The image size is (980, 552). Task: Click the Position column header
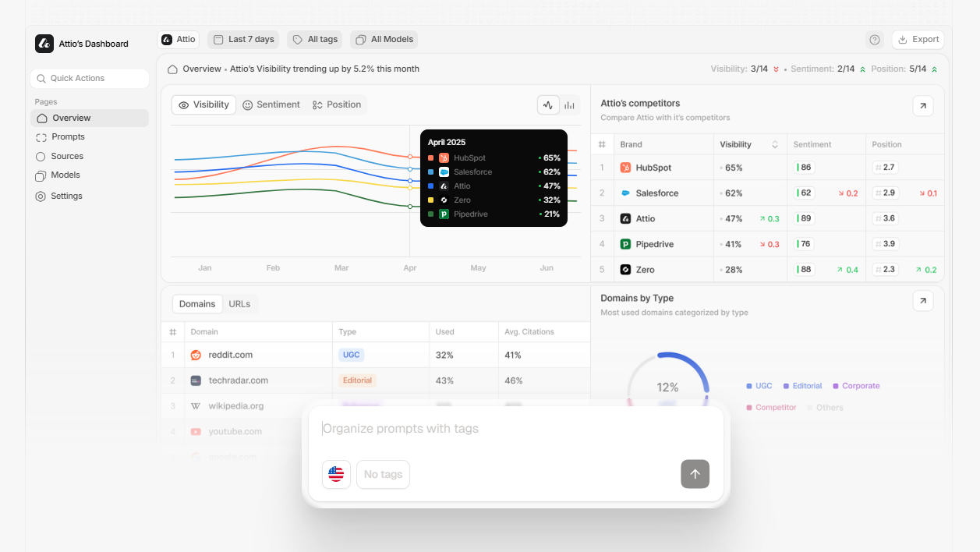[x=886, y=144]
